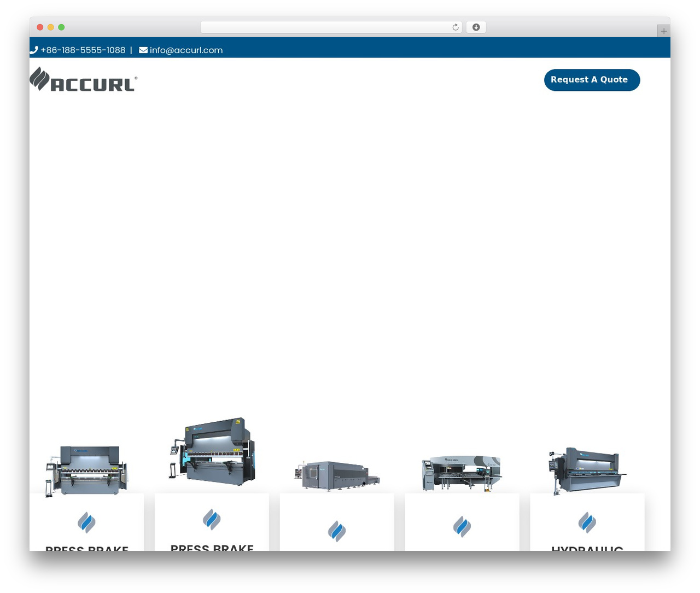The height and width of the screenshot is (593, 700).
Task: Click the envelope icon beside the email address
Action: click(143, 50)
